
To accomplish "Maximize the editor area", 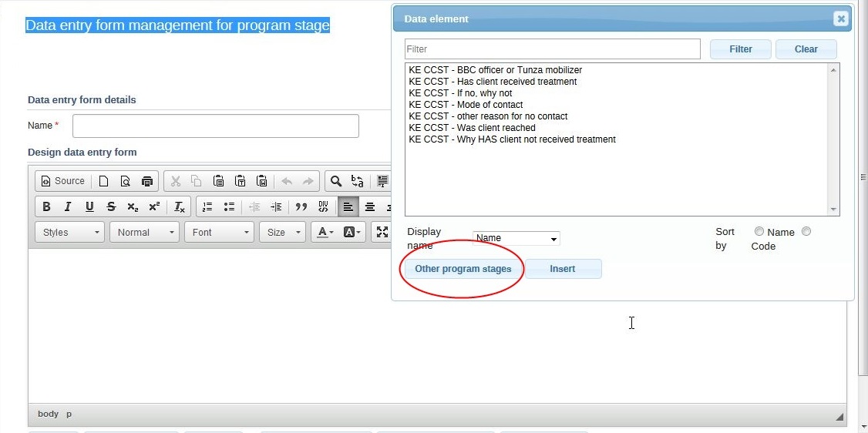I will (x=382, y=232).
